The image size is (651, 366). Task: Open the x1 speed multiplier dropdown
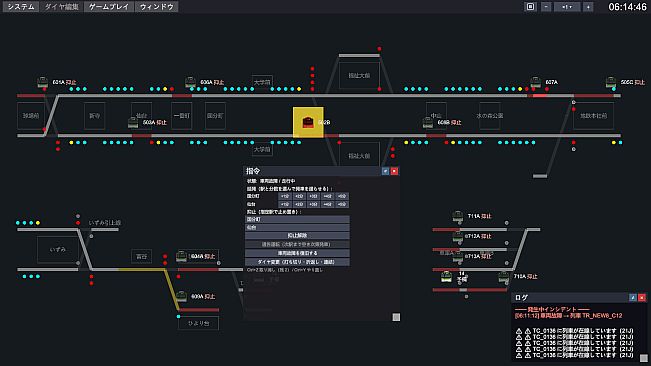click(567, 7)
